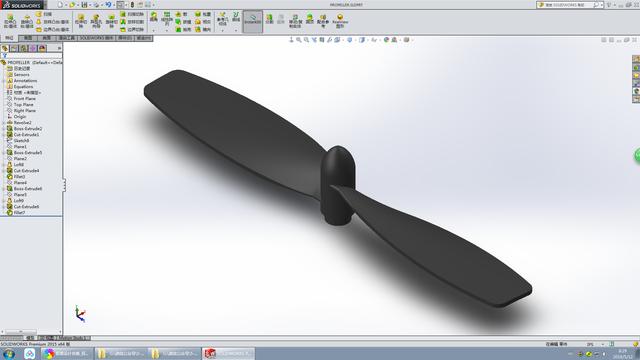Click the New document icon

pos(60,5)
